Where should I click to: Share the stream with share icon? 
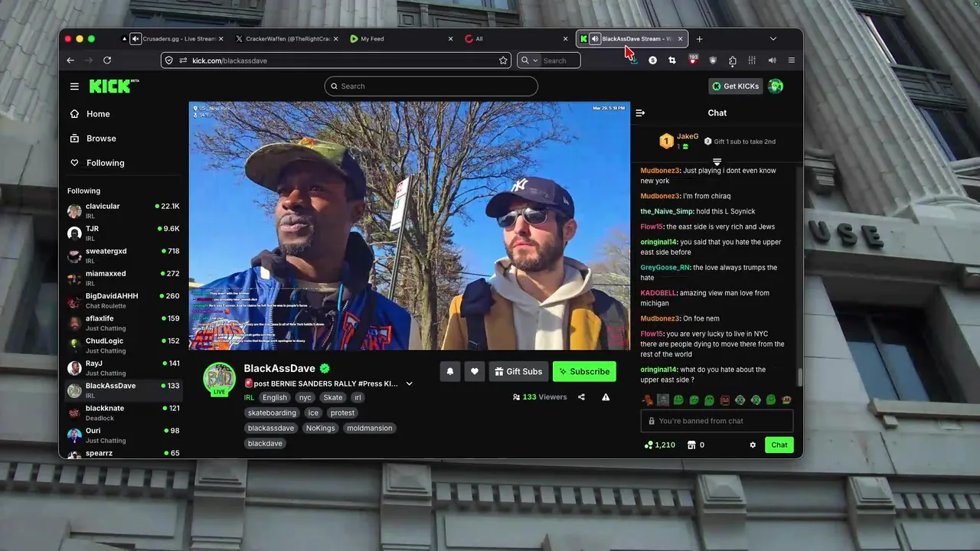(581, 397)
